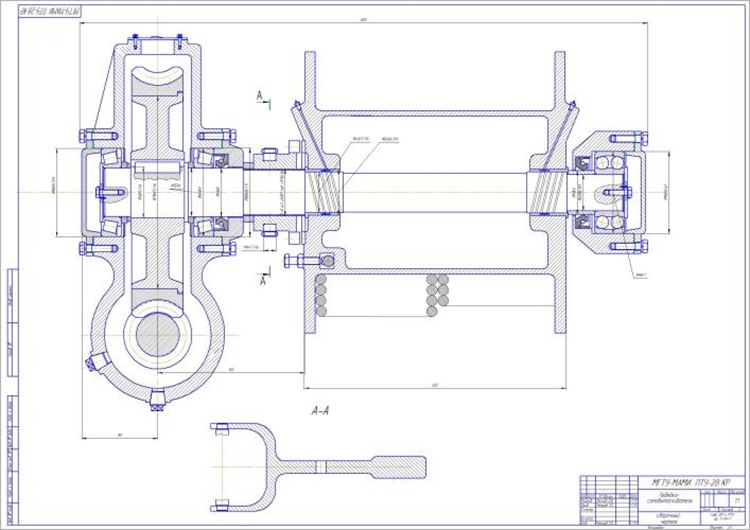Select the sliding clutch coupling on the shaft
750x530 pixels.
pos(277,192)
